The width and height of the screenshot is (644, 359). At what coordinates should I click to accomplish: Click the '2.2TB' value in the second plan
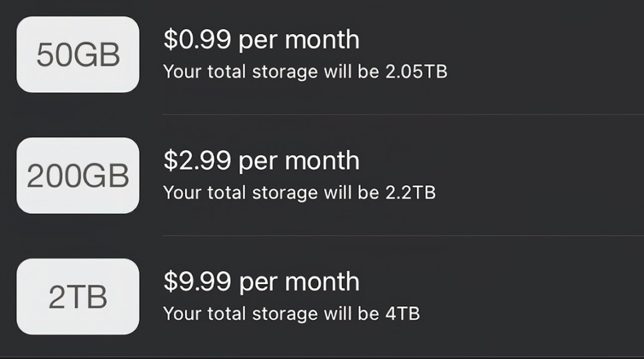409,192
